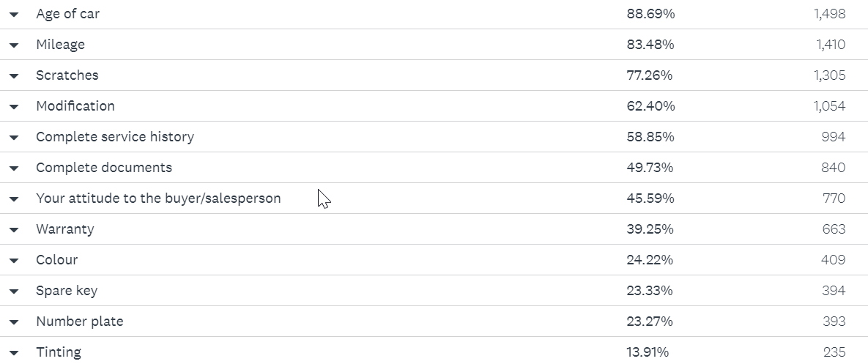The image size is (868, 364).
Task: Expand the attitude to buyer/salesperson arrow
Action: pyautogui.click(x=14, y=199)
